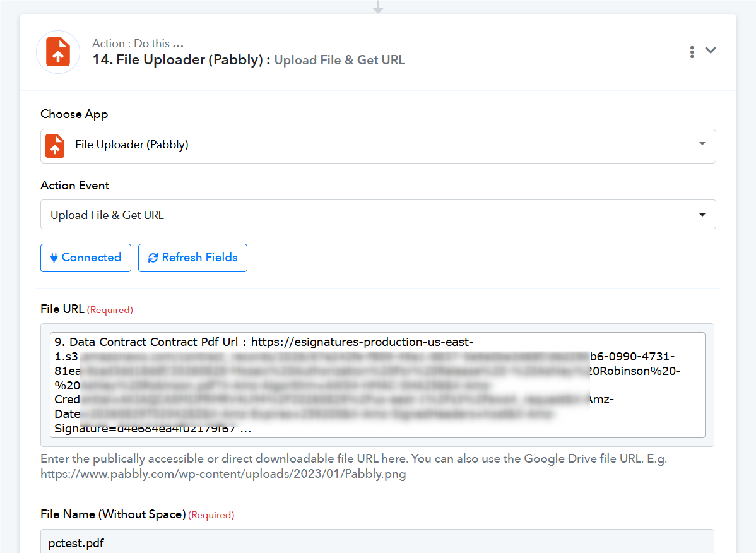
Task: Click the 'Upload File & Get URL' header text
Action: click(340, 60)
